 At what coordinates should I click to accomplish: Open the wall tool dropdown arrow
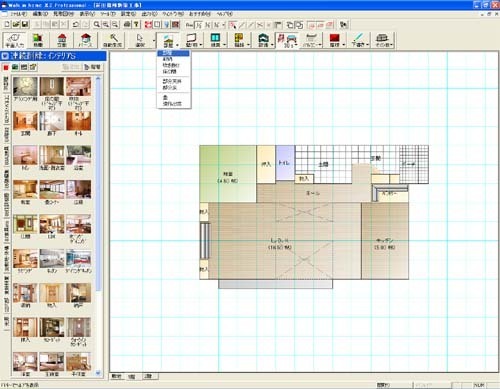click(201, 44)
